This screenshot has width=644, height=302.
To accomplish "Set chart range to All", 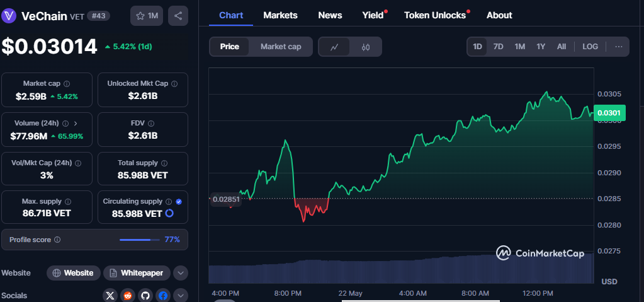I will [x=562, y=47].
